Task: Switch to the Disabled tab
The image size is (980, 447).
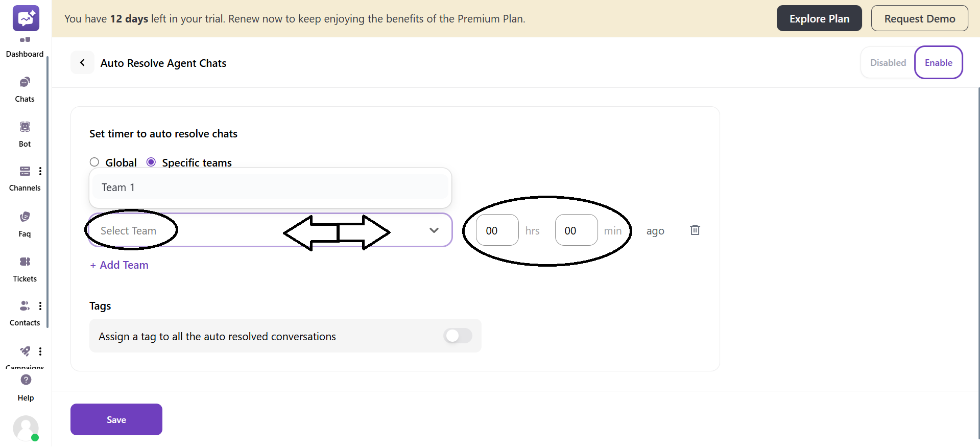Action: (x=888, y=63)
